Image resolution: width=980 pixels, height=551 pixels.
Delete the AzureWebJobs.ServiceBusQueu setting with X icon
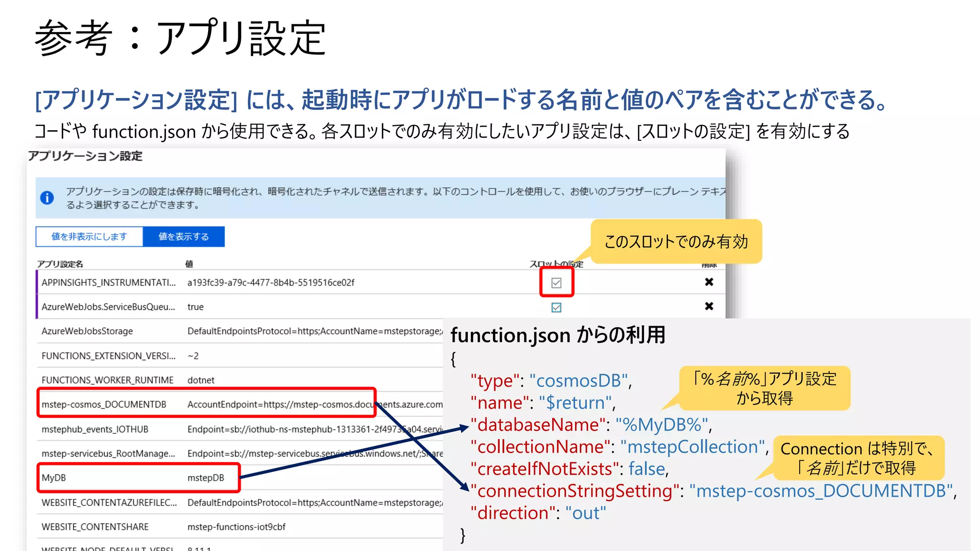coord(709,306)
